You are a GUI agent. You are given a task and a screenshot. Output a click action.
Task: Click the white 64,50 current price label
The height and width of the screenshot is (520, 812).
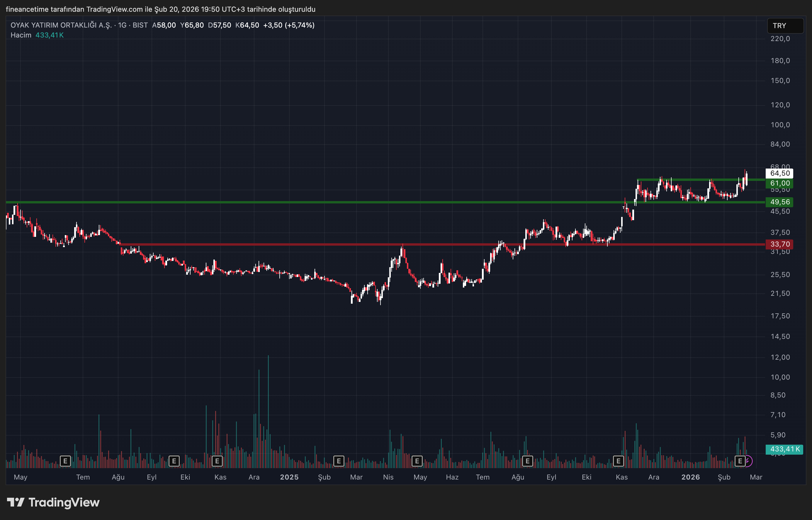coord(779,173)
